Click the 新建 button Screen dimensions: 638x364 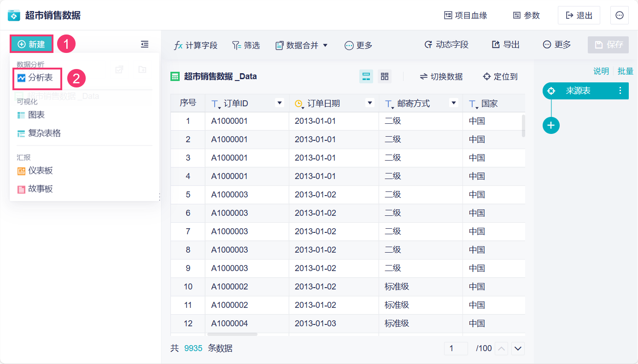pyautogui.click(x=31, y=44)
